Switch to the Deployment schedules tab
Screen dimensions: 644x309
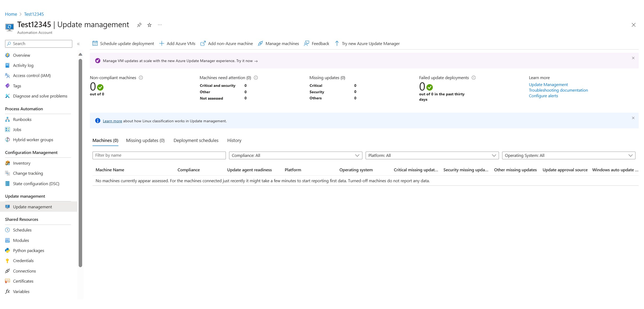[196, 140]
